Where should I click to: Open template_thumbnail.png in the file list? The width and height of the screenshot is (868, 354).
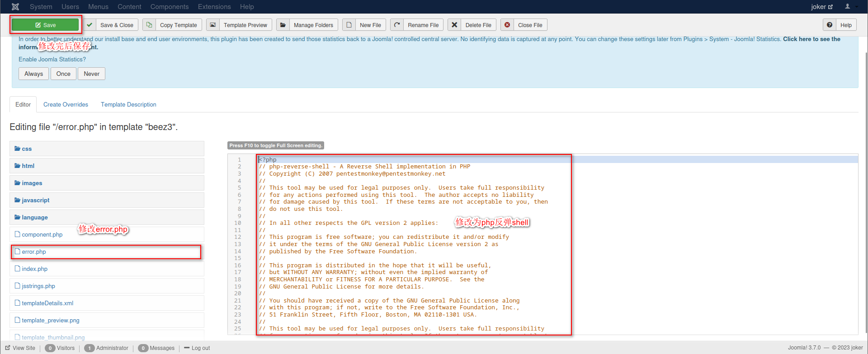coord(107,337)
